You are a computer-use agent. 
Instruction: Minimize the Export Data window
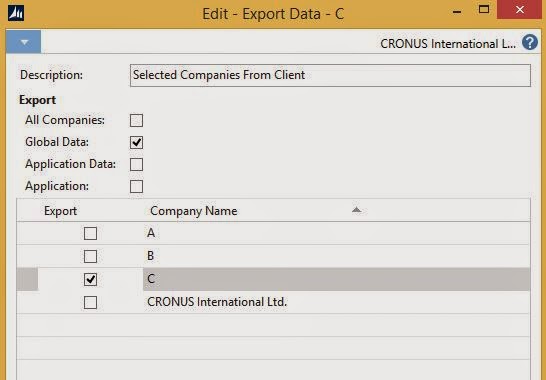click(457, 12)
